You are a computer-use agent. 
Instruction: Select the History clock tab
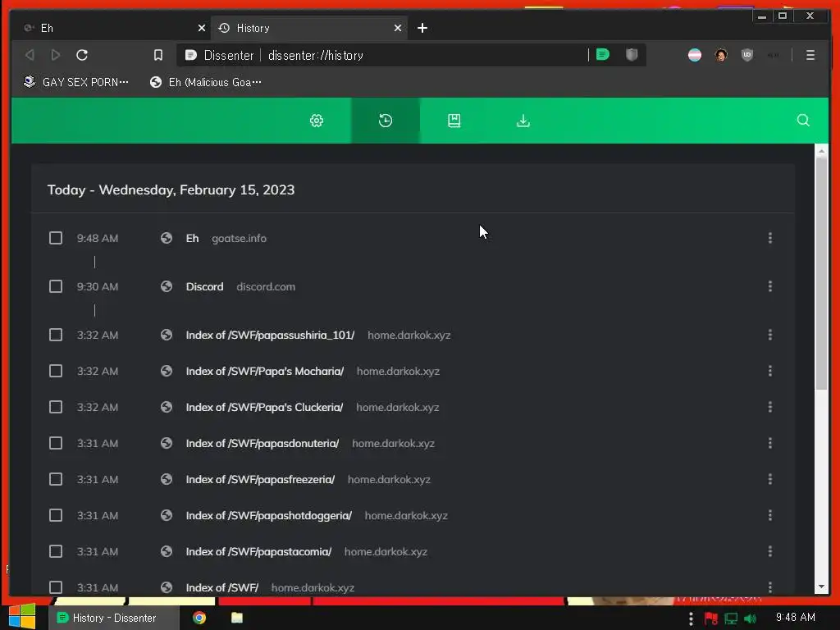[x=386, y=121]
